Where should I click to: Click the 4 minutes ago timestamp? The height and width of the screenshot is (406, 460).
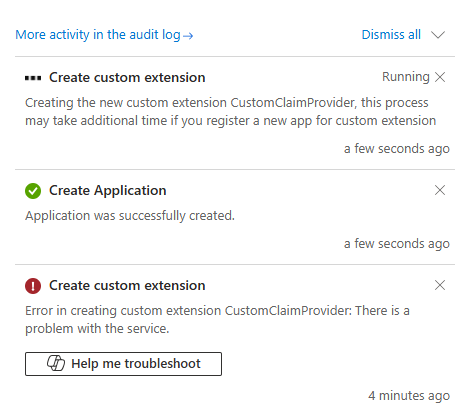point(409,396)
